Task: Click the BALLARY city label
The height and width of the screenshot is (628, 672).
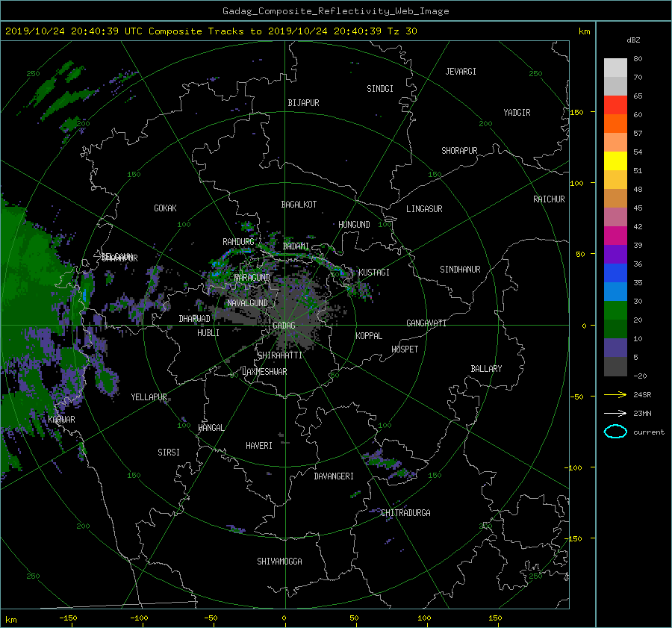Action: [x=486, y=369]
